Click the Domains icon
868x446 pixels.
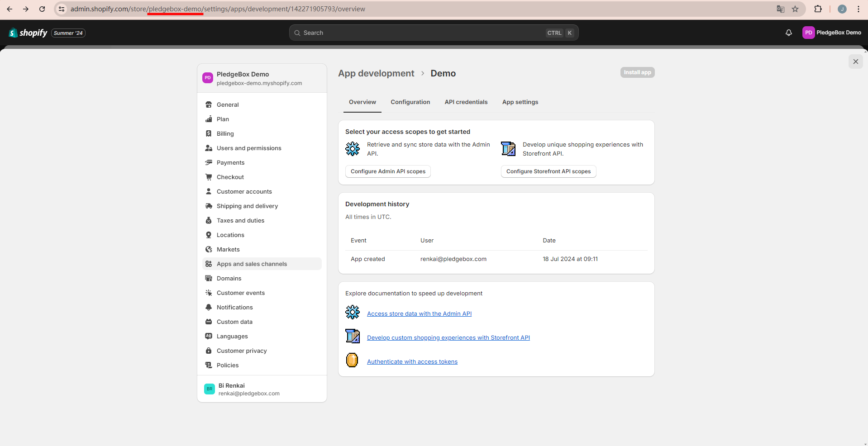pyautogui.click(x=209, y=278)
